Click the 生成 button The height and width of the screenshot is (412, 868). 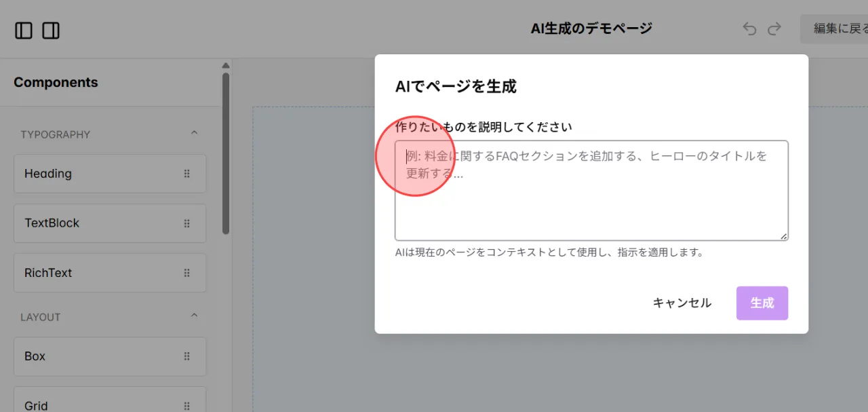point(762,303)
